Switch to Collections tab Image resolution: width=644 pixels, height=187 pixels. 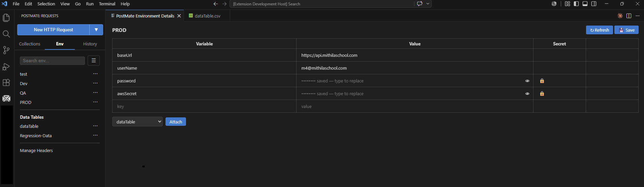click(x=30, y=44)
